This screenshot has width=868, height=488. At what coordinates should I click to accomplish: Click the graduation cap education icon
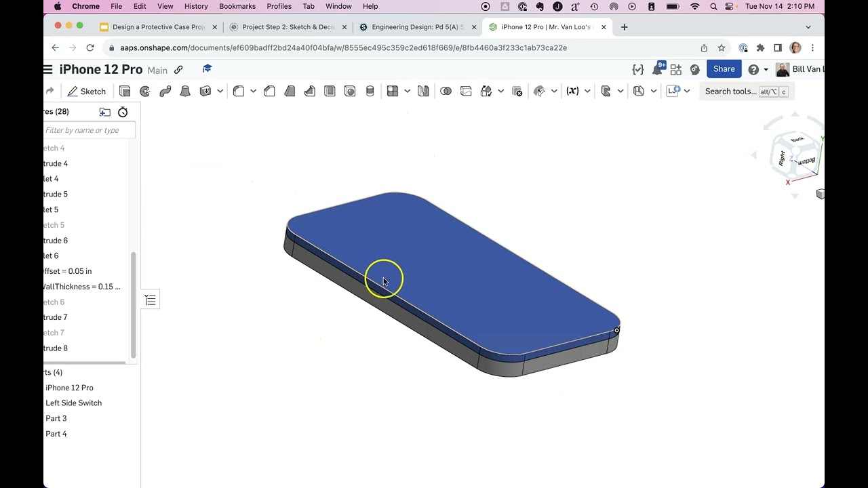208,69
